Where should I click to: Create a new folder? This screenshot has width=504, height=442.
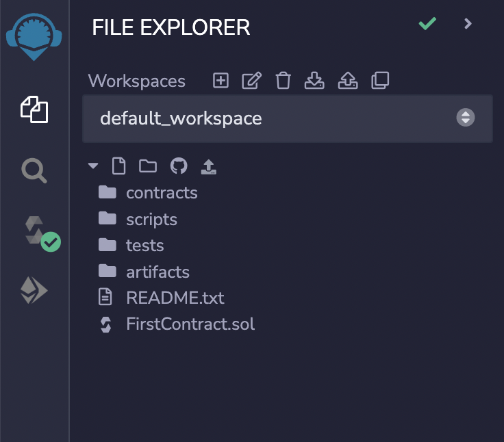[x=148, y=166]
